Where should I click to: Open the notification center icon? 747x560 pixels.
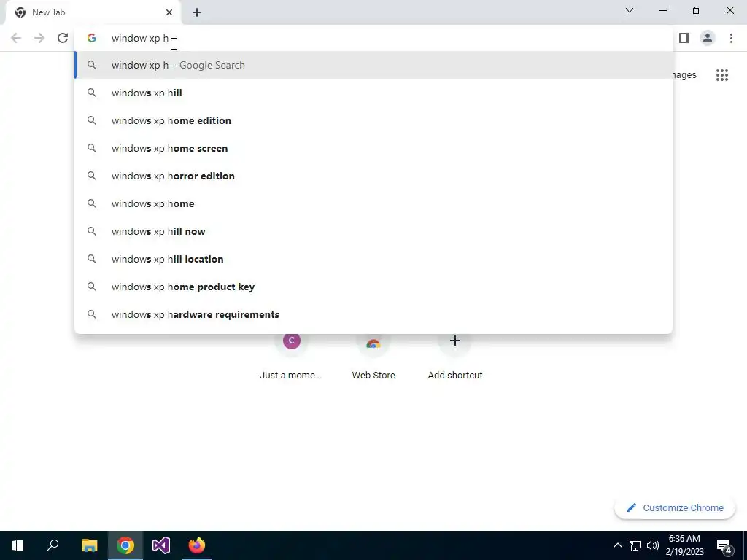[x=724, y=545]
